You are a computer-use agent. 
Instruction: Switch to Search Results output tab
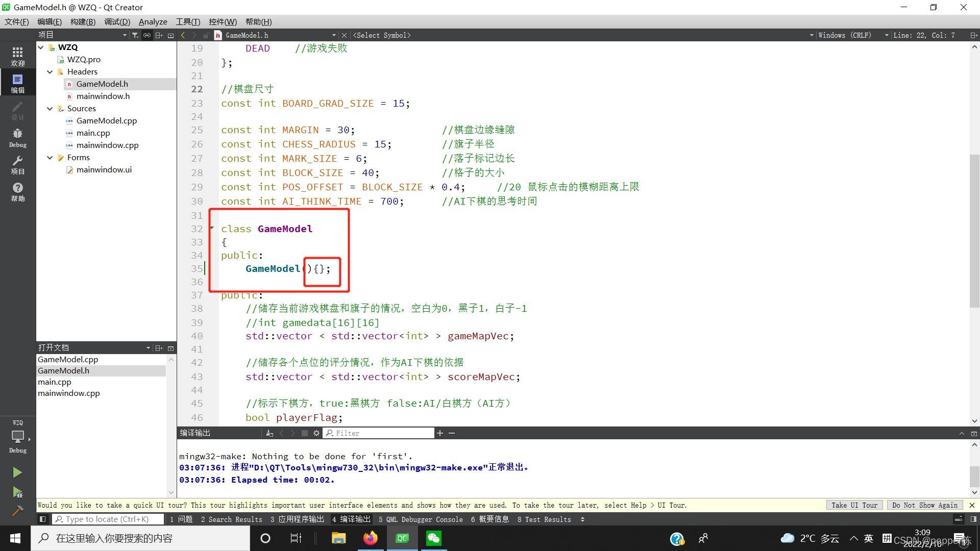pyautogui.click(x=231, y=519)
